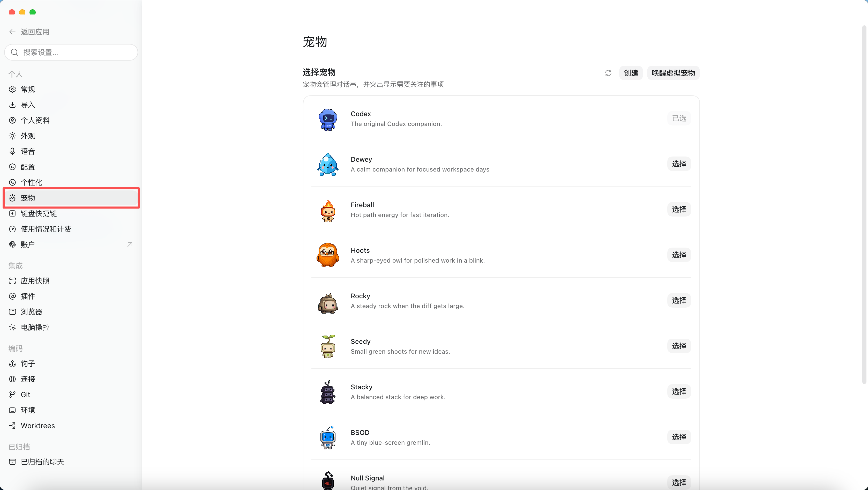Click the profile icon beside 个人资料
This screenshot has height=490, width=868.
(12, 120)
